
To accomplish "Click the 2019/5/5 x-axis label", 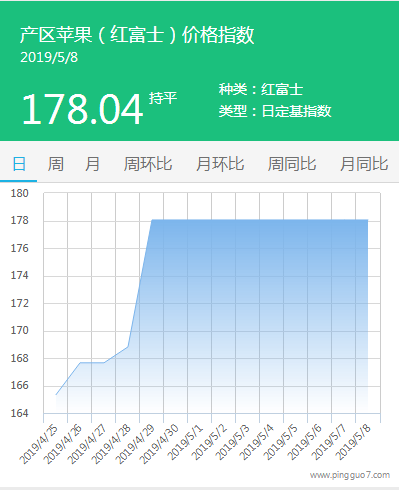I will click(x=281, y=443).
